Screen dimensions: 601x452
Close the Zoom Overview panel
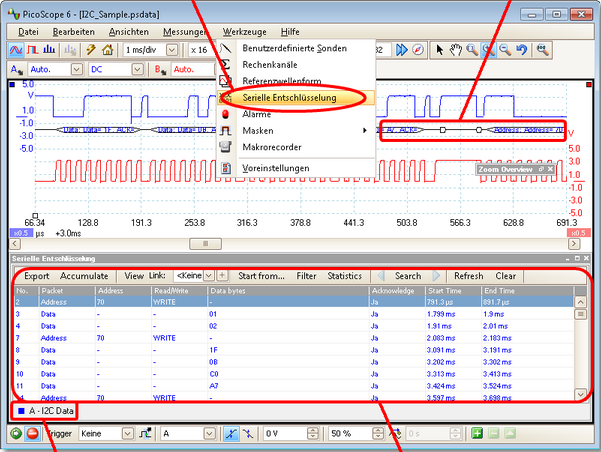point(550,169)
